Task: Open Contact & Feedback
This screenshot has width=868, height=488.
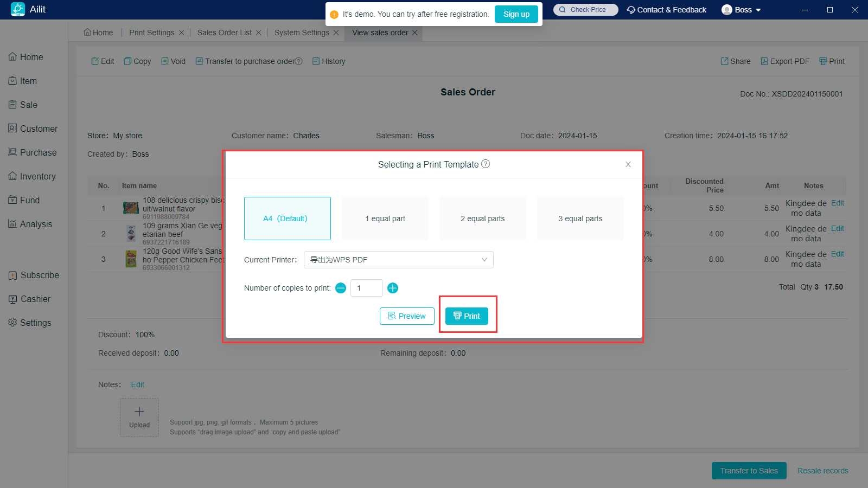Action: coord(667,10)
